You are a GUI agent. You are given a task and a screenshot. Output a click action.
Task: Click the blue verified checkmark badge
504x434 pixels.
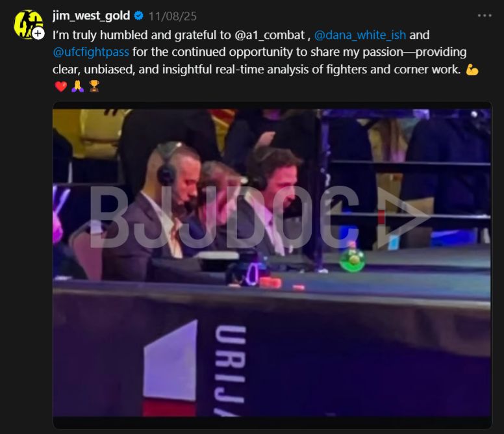pos(138,16)
